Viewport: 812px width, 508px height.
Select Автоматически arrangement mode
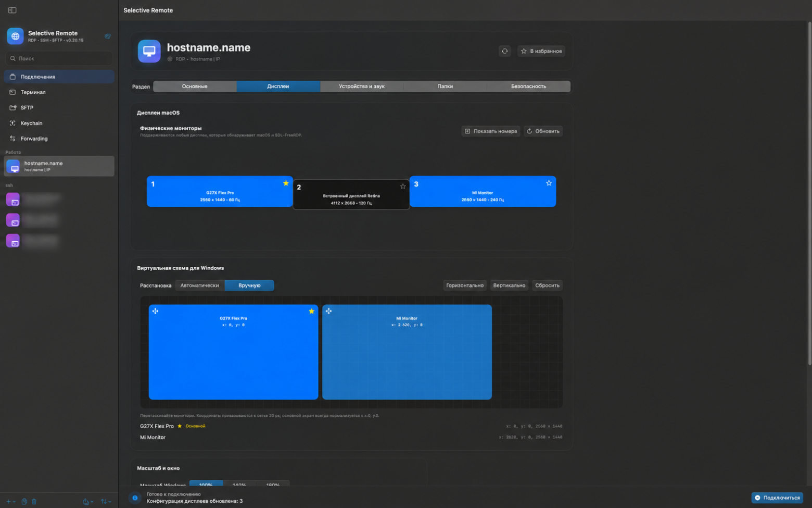click(200, 286)
